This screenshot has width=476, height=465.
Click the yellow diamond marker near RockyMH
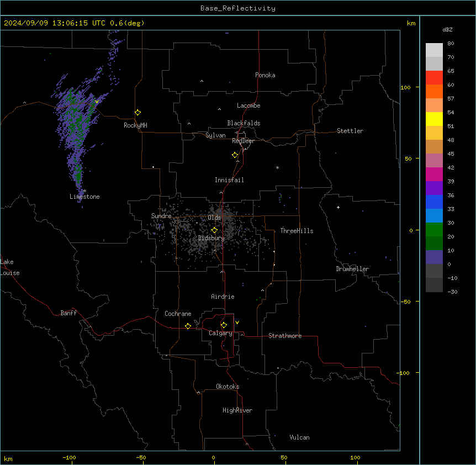point(138,113)
